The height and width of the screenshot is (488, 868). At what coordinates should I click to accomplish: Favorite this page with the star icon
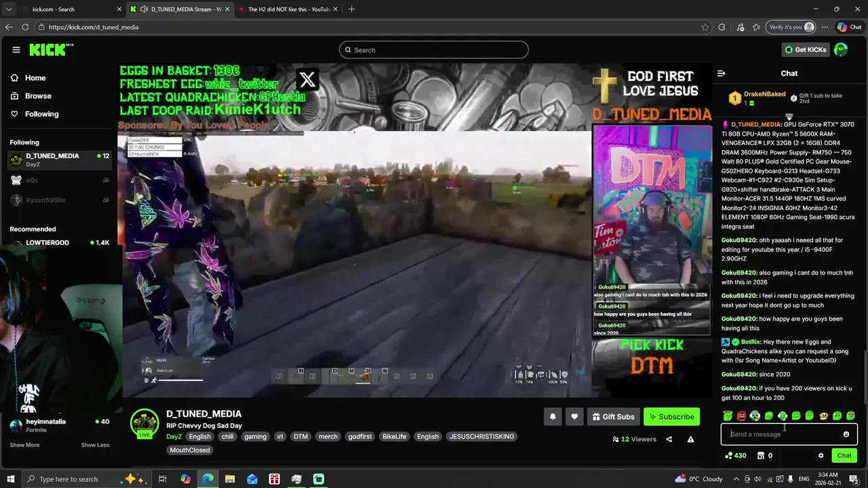coord(705,27)
